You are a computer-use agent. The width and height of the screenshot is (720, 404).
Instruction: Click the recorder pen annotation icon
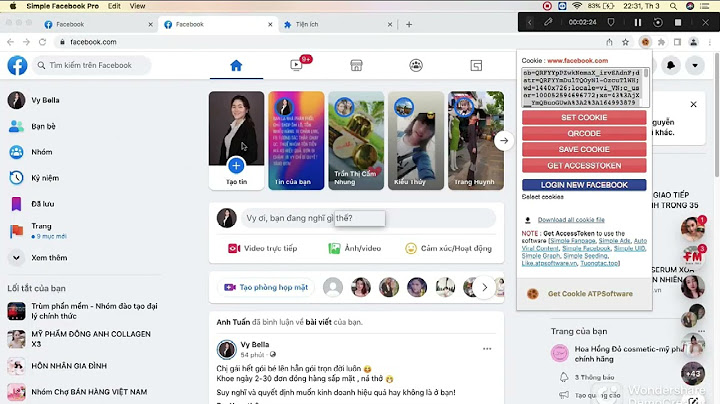click(x=548, y=22)
